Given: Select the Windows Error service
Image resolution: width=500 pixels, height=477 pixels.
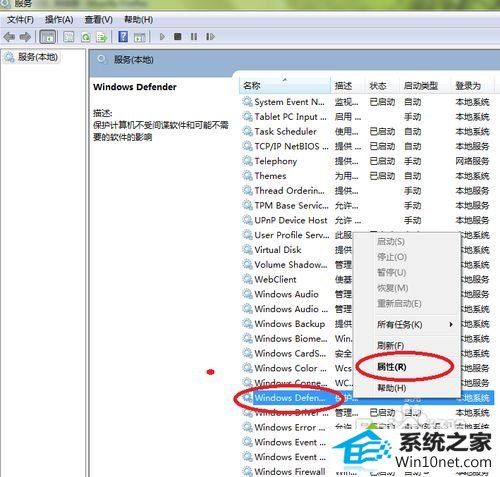Looking at the screenshot, I should pyautogui.click(x=290, y=427).
